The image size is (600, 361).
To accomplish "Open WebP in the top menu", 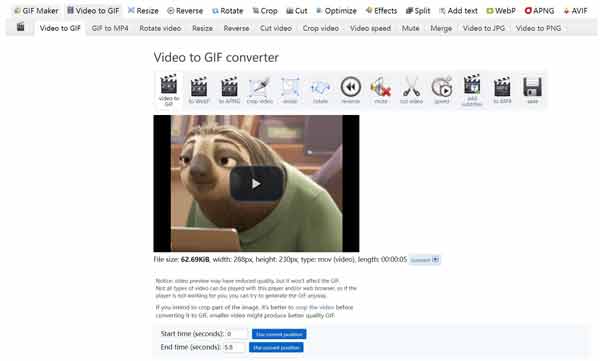I will [x=501, y=11].
